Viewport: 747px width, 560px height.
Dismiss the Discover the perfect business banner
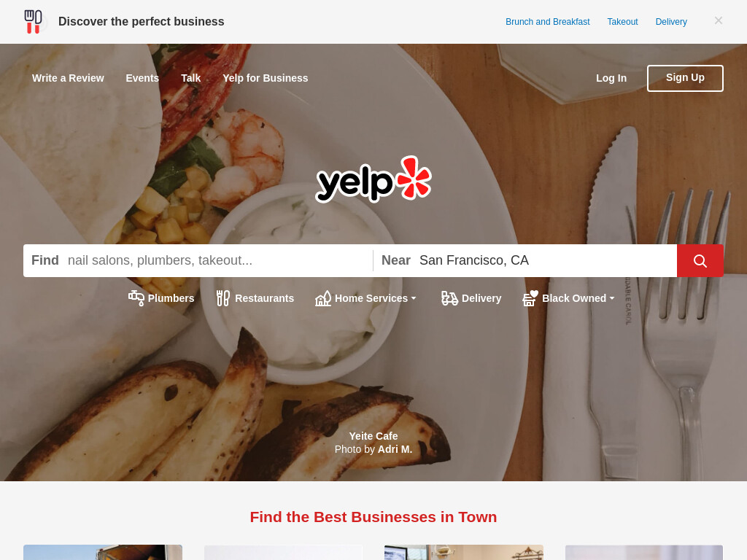tap(719, 20)
